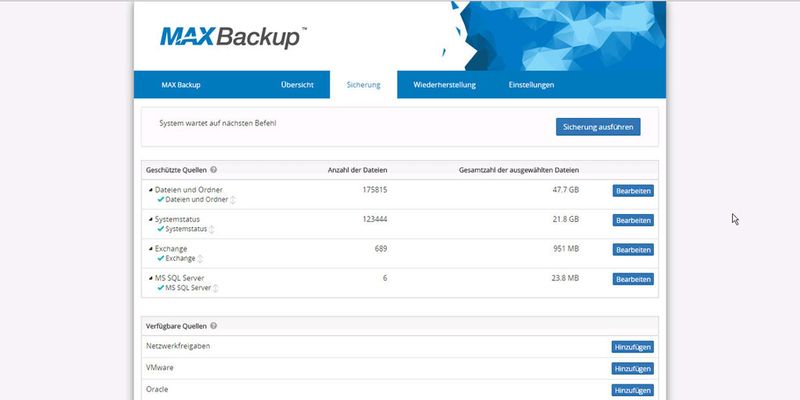Open the MAX Backup tab

pyautogui.click(x=181, y=85)
